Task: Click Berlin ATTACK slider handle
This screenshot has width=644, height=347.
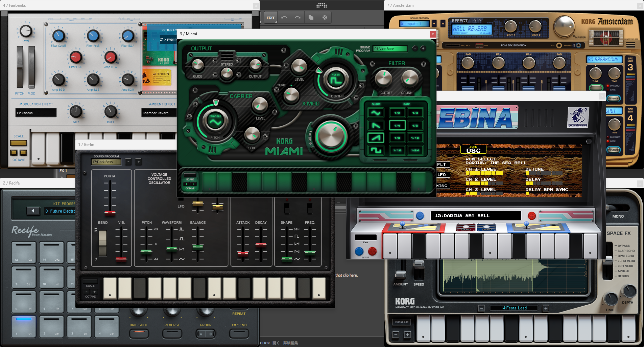Action: pos(243,253)
